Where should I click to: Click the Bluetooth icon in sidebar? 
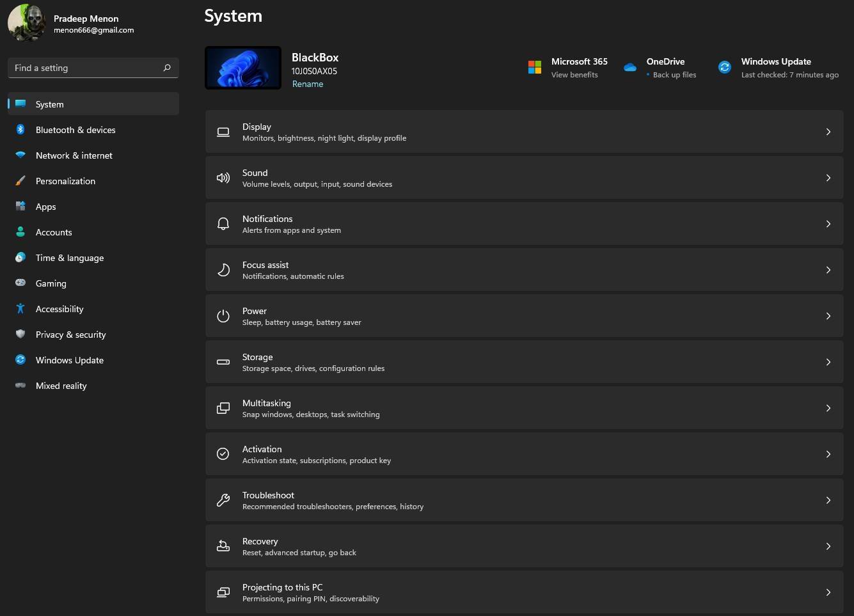(20, 129)
